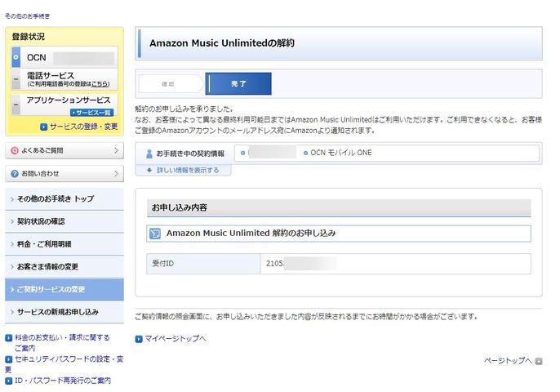
Task: Click the blue icon beside Amazon Music Unlimited 解約のお申し込み
Action: pos(155,234)
